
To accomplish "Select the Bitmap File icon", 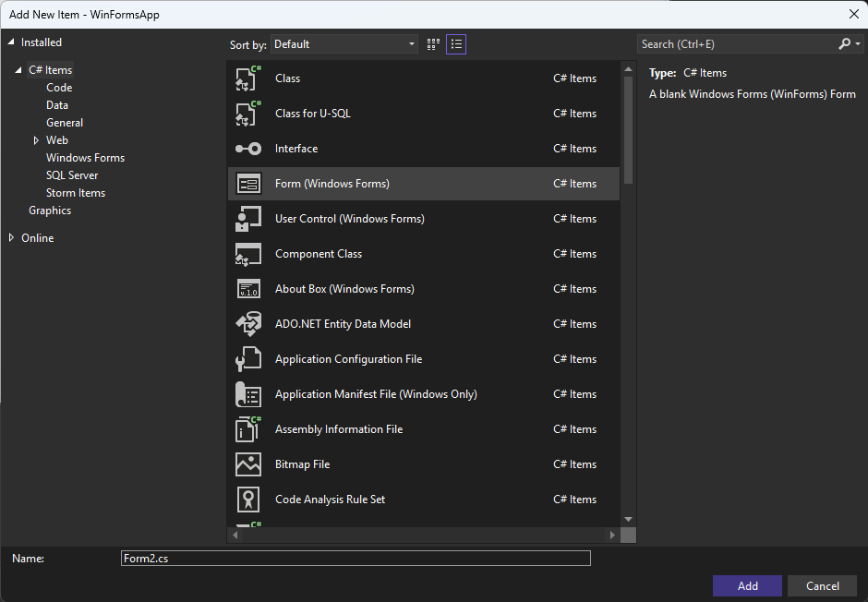I will click(x=248, y=464).
